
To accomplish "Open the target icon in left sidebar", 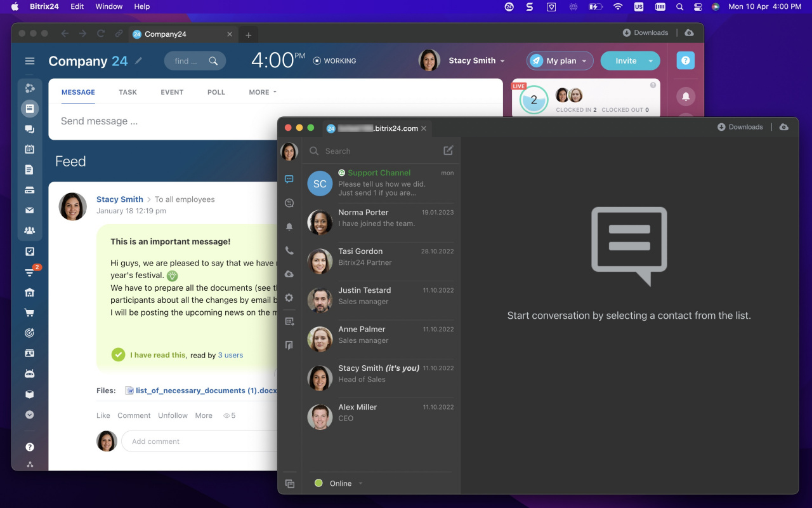I will point(30,333).
